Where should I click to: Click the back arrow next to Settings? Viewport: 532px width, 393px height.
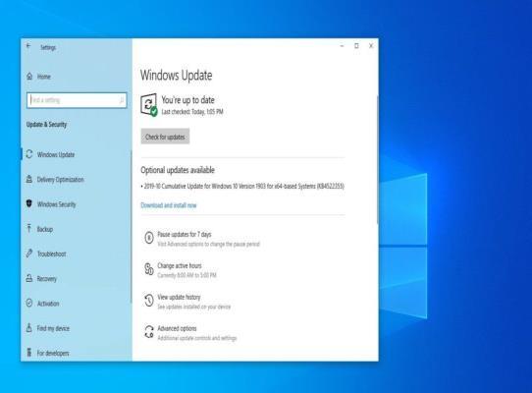tap(28, 46)
